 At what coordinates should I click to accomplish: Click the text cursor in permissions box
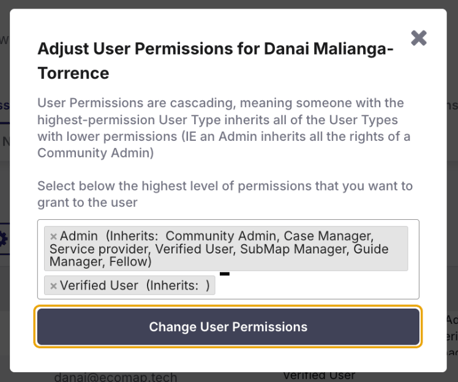225,274
